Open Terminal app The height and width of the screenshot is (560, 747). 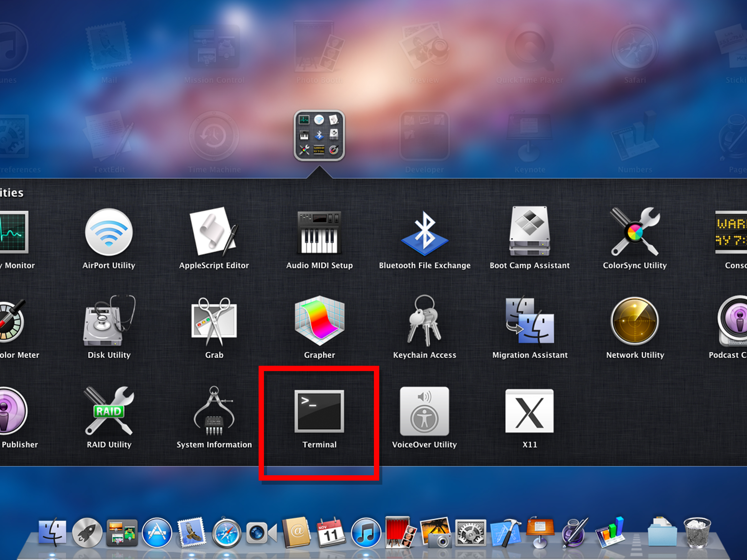point(319,411)
